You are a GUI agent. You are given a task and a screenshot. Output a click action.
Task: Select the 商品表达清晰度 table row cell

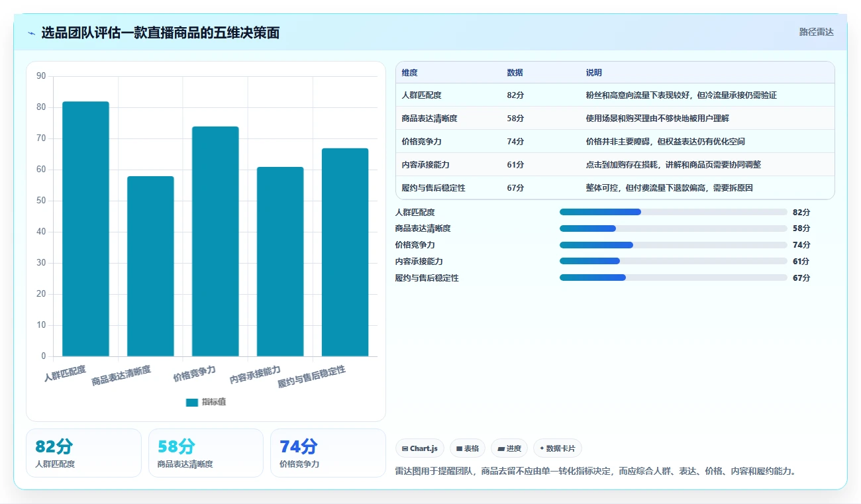(x=430, y=119)
